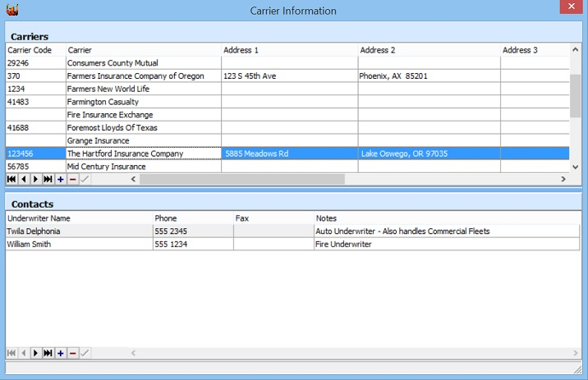This screenshot has width=588, height=380.
Task: Click Fire Underwriter notes cell
Action: 448,244
